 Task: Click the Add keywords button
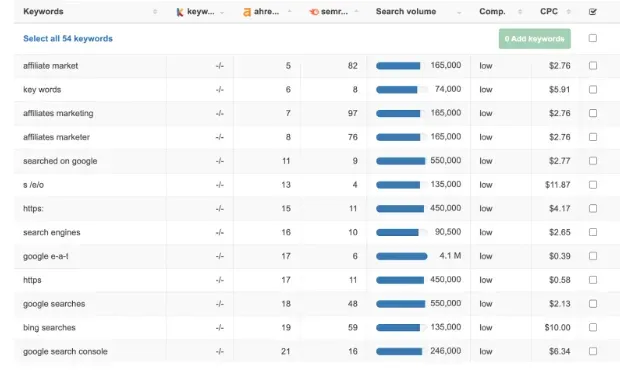[535, 39]
